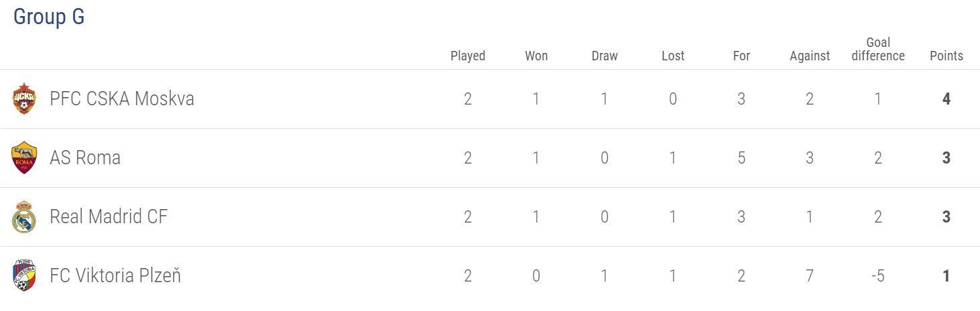This screenshot has height=311, width=980.
Task: Click AS Roma's goals for value 5
Action: [x=741, y=158]
